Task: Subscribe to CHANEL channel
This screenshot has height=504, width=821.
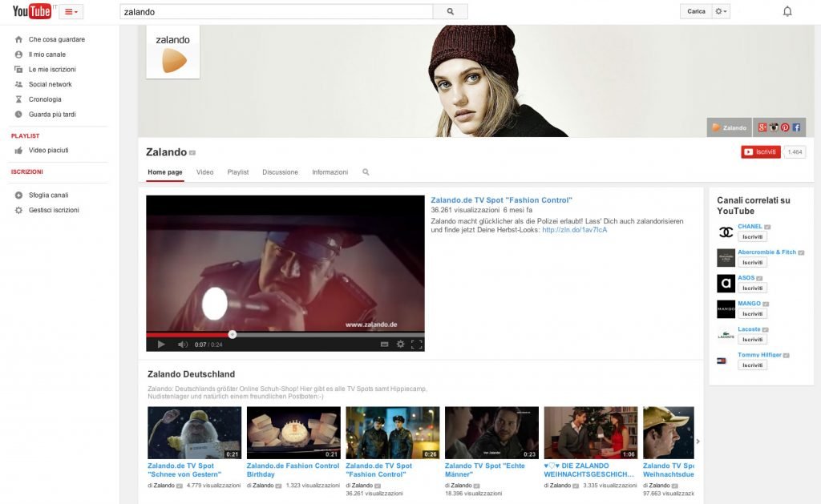Action: 752,237
